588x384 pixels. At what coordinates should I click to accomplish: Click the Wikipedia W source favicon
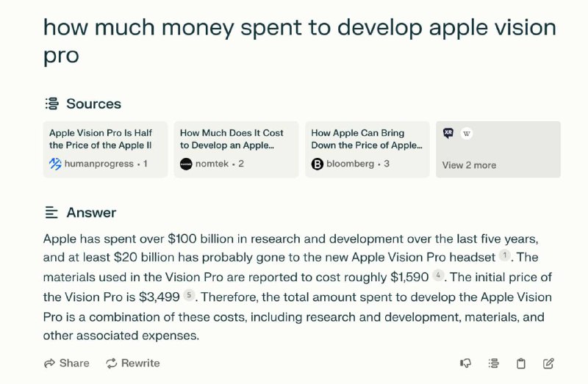(467, 134)
